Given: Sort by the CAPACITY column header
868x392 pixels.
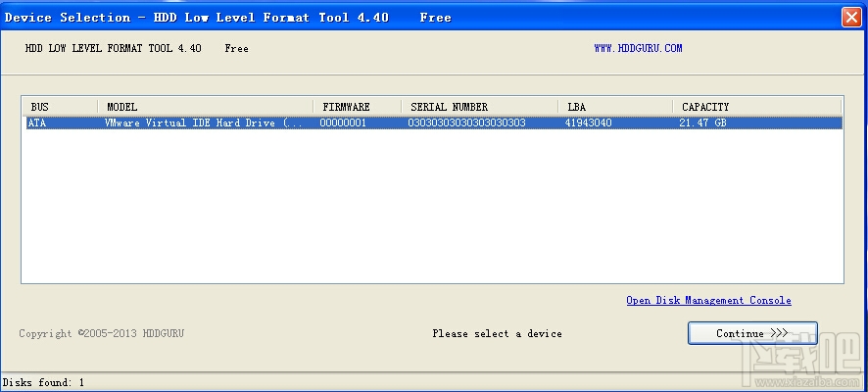Looking at the screenshot, I should coord(756,106).
